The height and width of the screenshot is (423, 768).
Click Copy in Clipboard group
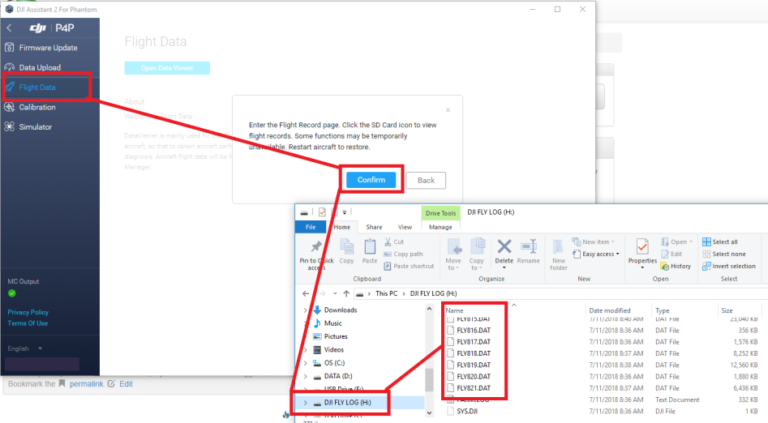pos(347,252)
